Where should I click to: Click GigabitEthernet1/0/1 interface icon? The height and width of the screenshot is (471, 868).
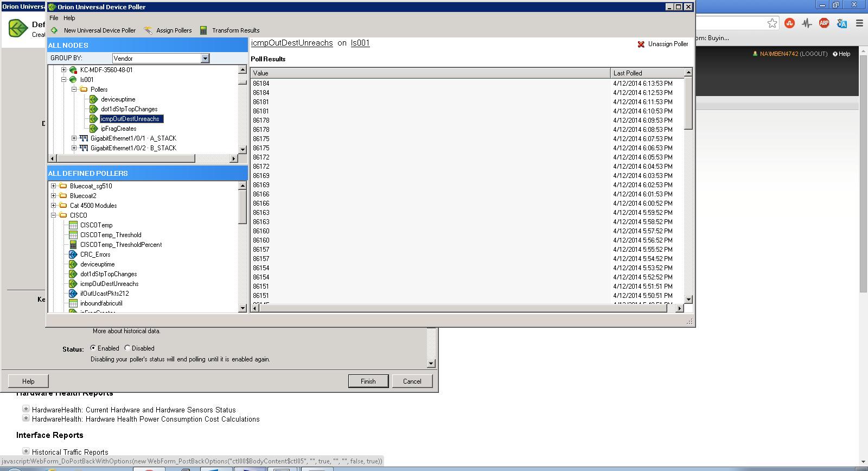tap(84, 138)
